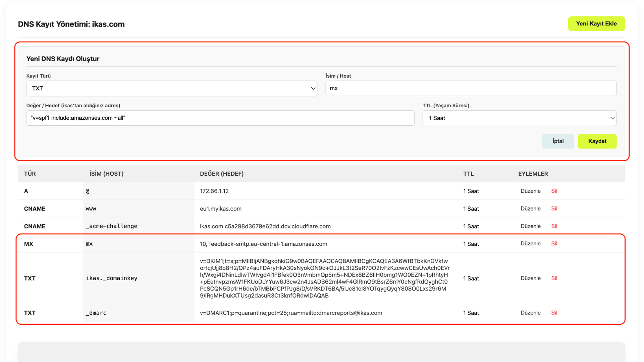Image resolution: width=644 pixels, height=362 pixels.
Task: Open Düzenle for the _dmarc record
Action: pos(531,313)
